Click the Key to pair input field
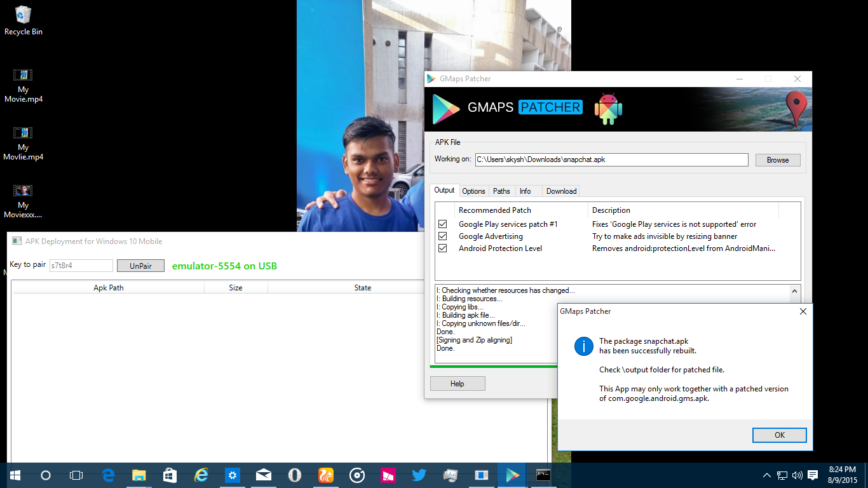The image size is (868, 488). coord(81,266)
